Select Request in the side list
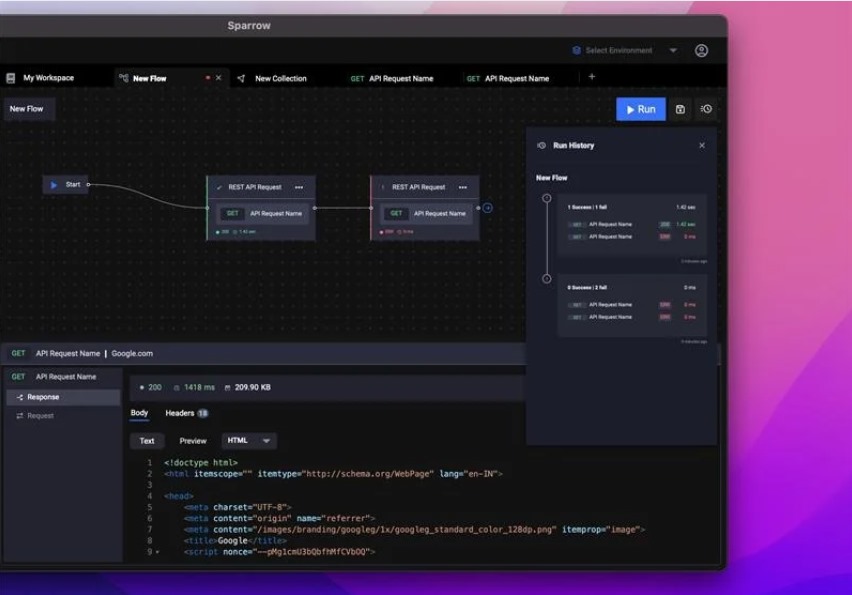 pyautogui.click(x=40, y=416)
